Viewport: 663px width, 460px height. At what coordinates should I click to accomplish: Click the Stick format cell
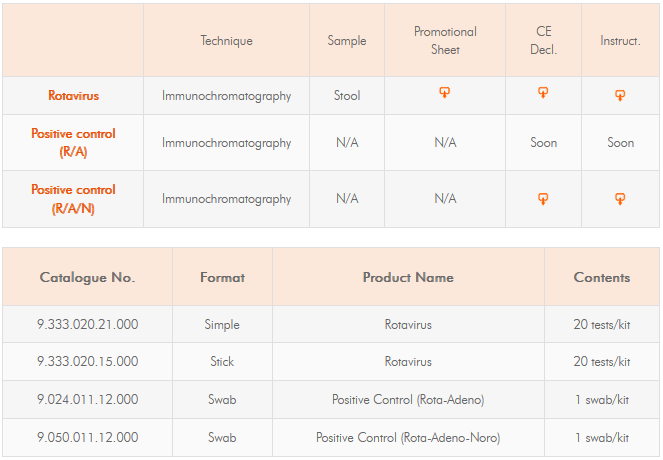222,361
